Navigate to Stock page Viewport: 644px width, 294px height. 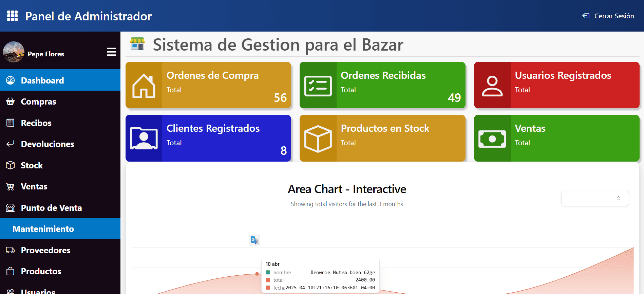[x=60, y=165]
